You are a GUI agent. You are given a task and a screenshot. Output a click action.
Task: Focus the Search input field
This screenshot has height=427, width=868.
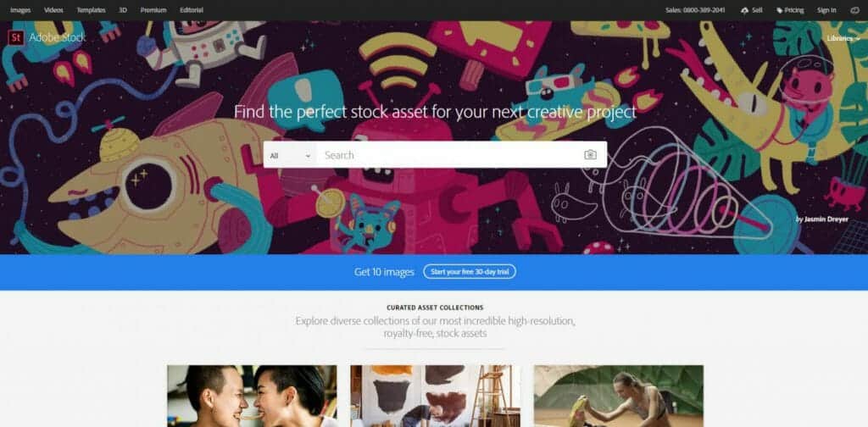(x=451, y=155)
